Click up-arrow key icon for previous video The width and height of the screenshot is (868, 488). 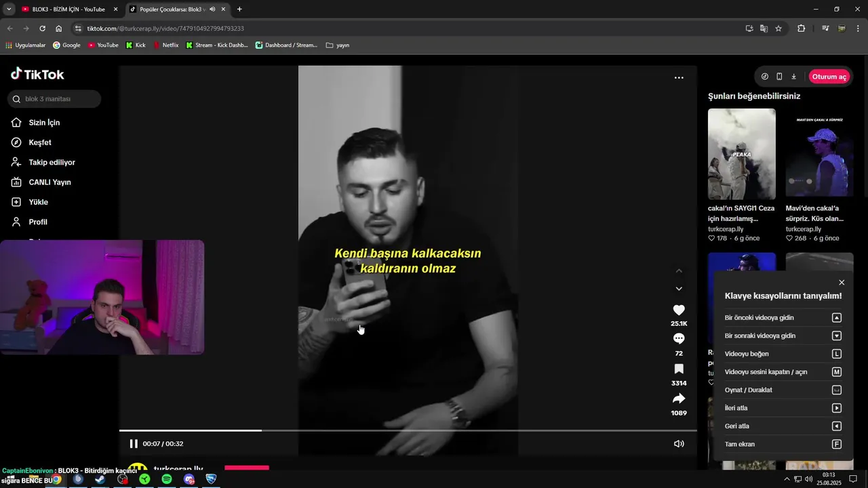837,318
